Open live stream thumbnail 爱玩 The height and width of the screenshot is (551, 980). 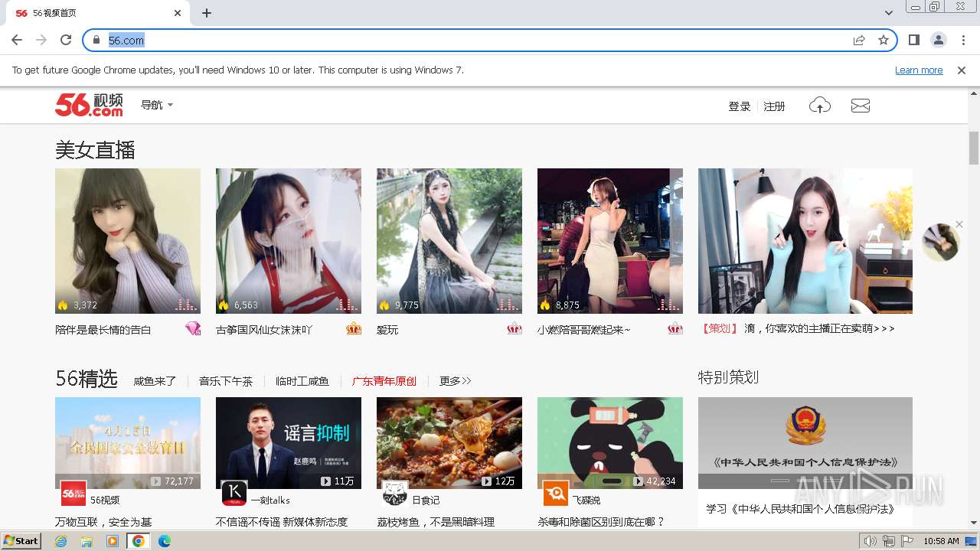coord(449,241)
